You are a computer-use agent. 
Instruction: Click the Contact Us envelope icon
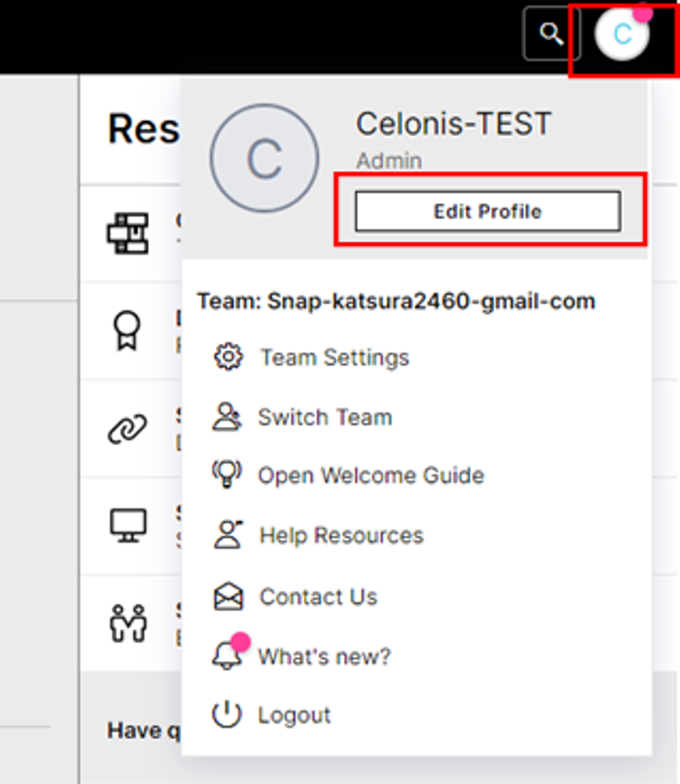point(228,597)
